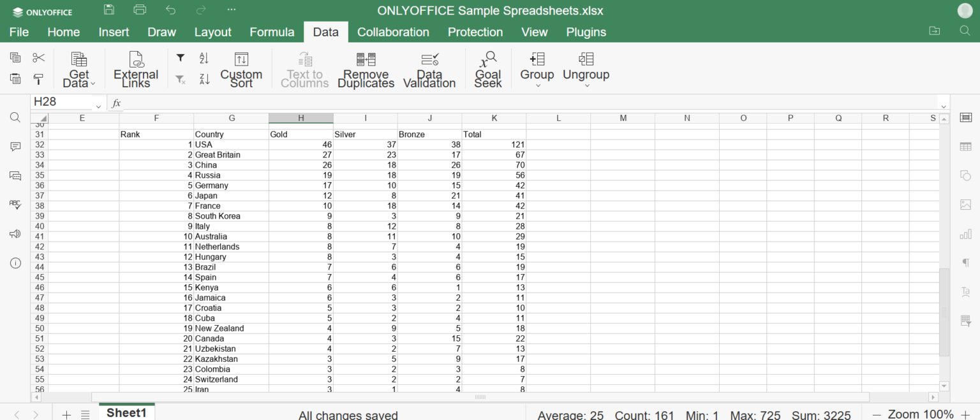
Task: Click the External Links button
Action: tap(135, 68)
